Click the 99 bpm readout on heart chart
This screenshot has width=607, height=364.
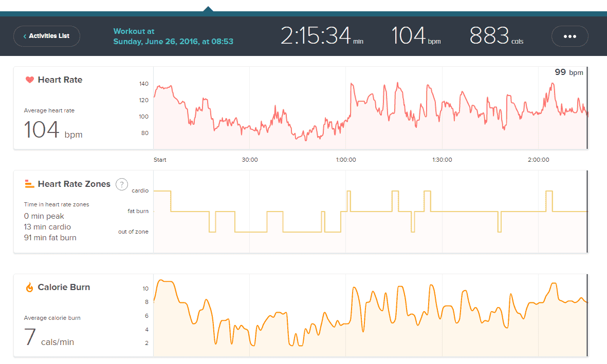coord(568,72)
